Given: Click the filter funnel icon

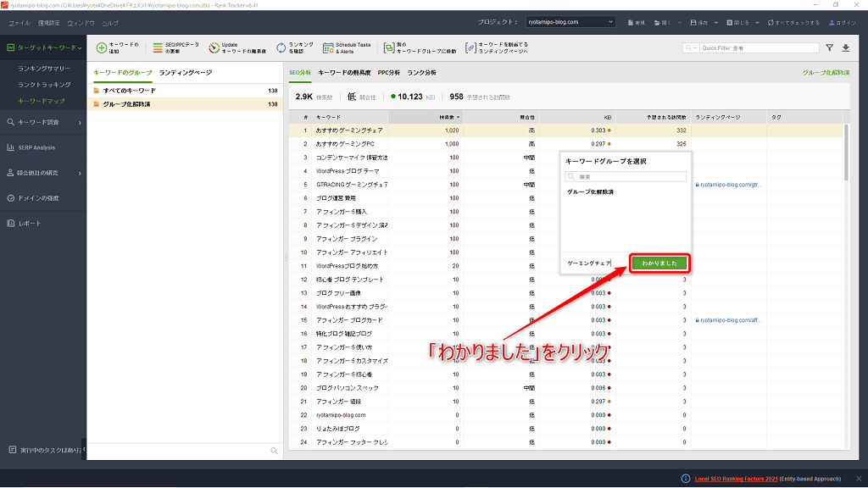Looking at the screenshot, I should (830, 48).
